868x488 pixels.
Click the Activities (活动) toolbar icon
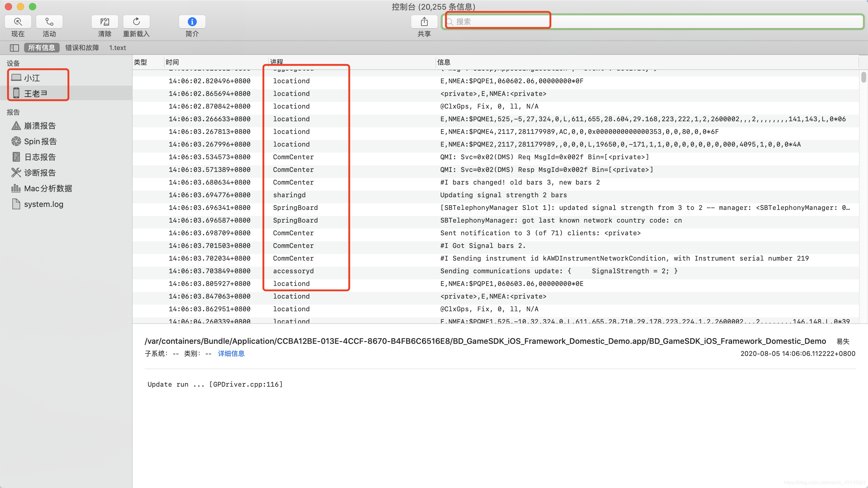[x=49, y=22]
